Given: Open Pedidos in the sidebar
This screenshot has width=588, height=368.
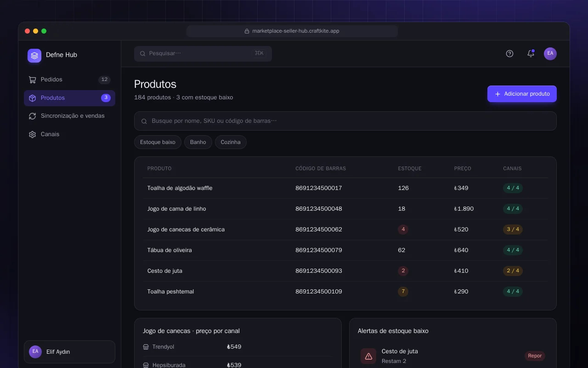Looking at the screenshot, I should (x=69, y=80).
